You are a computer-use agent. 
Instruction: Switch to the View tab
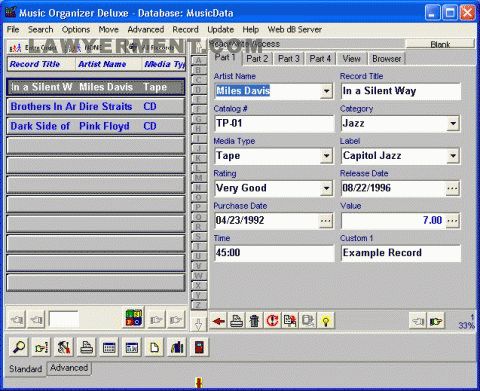click(x=351, y=59)
